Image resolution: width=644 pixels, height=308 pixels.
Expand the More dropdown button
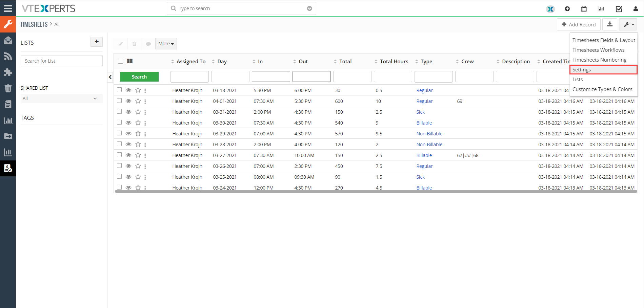pyautogui.click(x=166, y=44)
